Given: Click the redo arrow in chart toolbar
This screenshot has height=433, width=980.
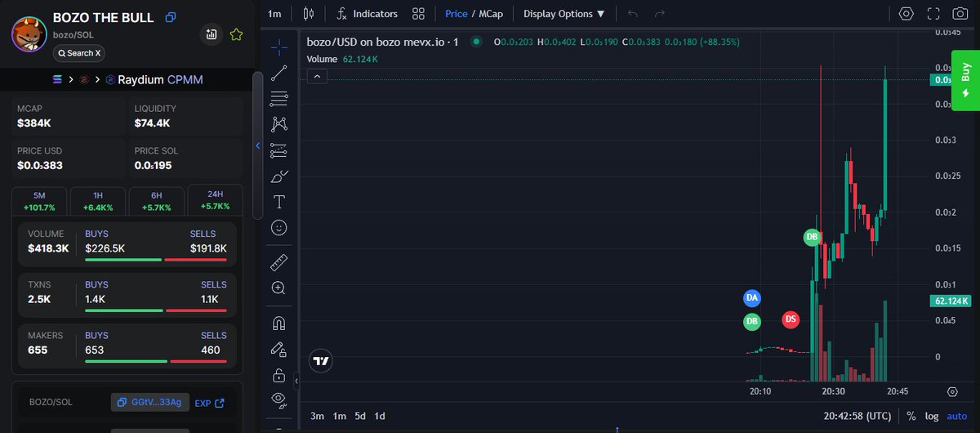Looking at the screenshot, I should (660, 14).
